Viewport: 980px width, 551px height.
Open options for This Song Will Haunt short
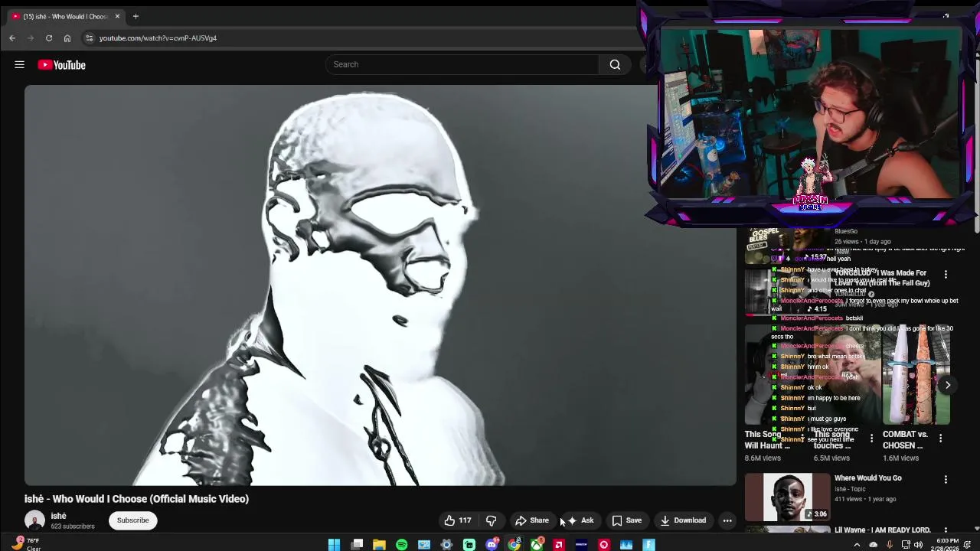[802, 439]
